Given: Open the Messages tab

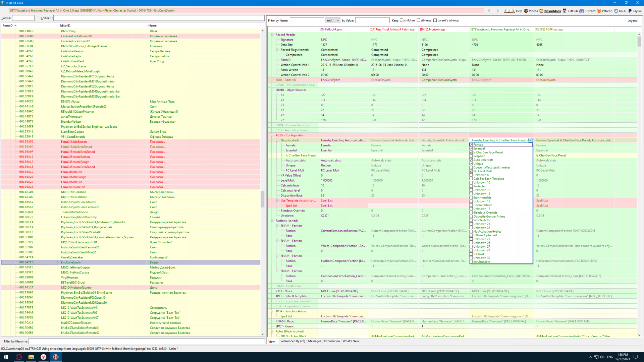Looking at the screenshot, I should coord(314,341).
